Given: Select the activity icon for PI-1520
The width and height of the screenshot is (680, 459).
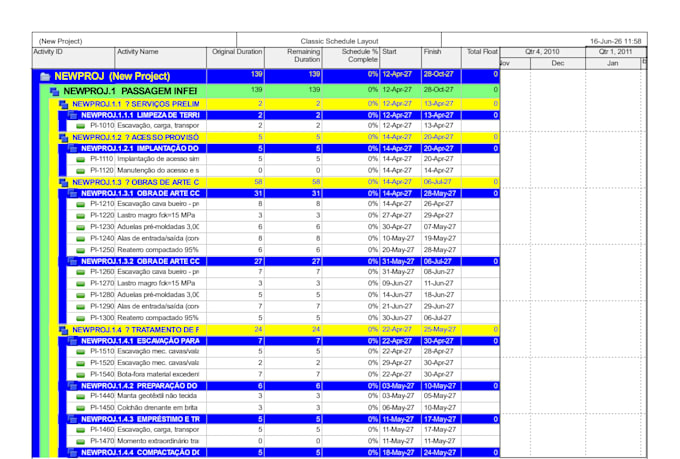Looking at the screenshot, I should coord(81,364).
